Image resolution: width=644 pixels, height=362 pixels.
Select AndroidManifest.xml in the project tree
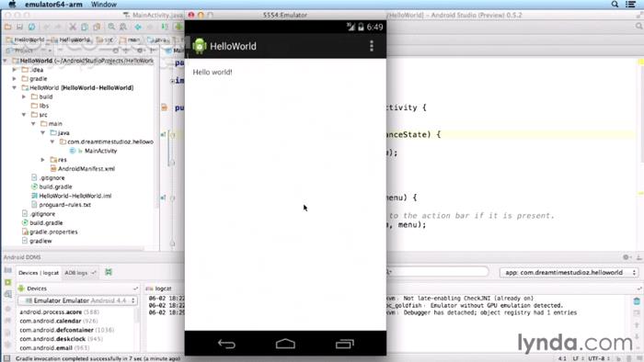click(86, 169)
